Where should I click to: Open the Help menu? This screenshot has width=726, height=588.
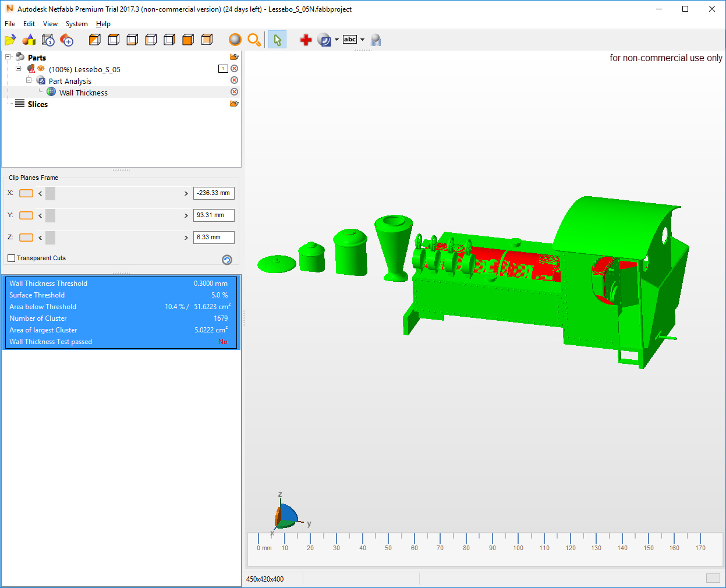click(x=103, y=24)
